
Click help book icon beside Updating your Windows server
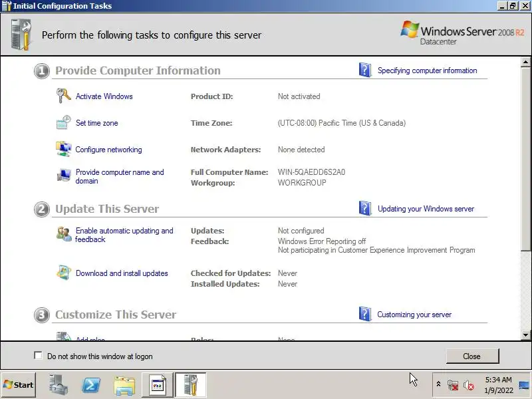(x=365, y=208)
